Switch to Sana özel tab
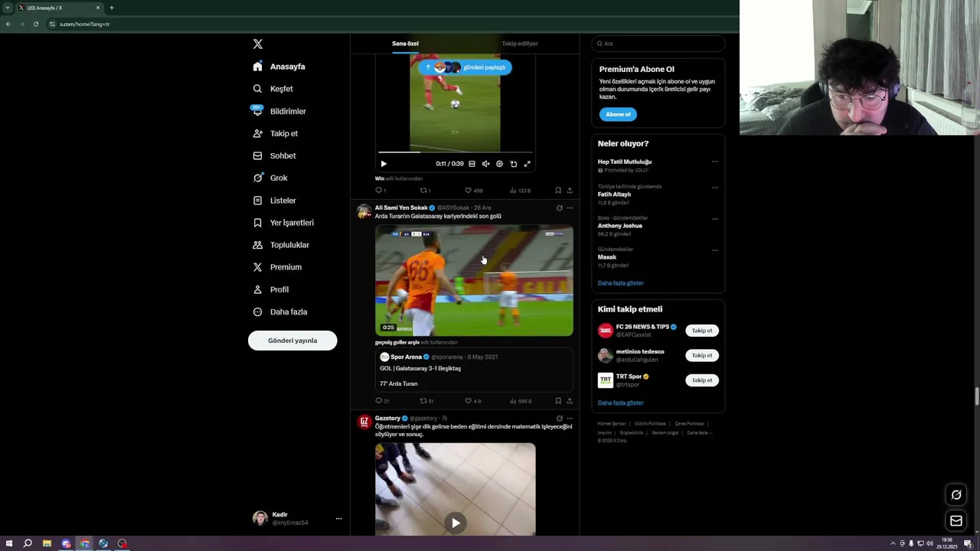This screenshot has width=980, height=551. coord(405,44)
